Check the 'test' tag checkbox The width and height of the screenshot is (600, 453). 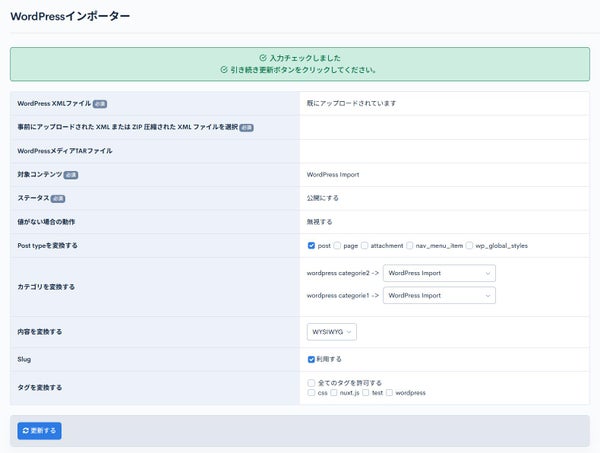point(365,393)
